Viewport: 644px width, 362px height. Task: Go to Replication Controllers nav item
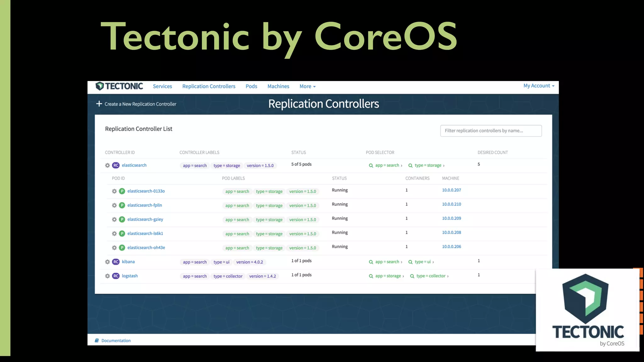coord(209,86)
